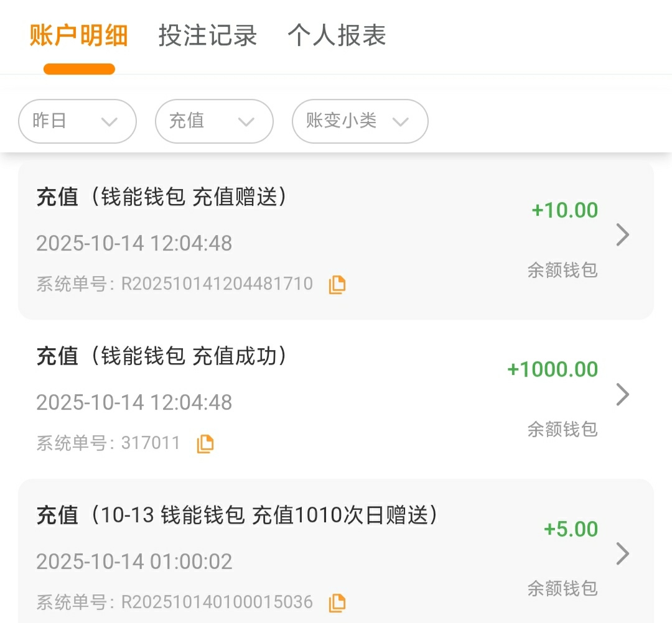This screenshot has width=672, height=623.
Task: Expand the 昨日 date filter dropdown
Action: 77,121
